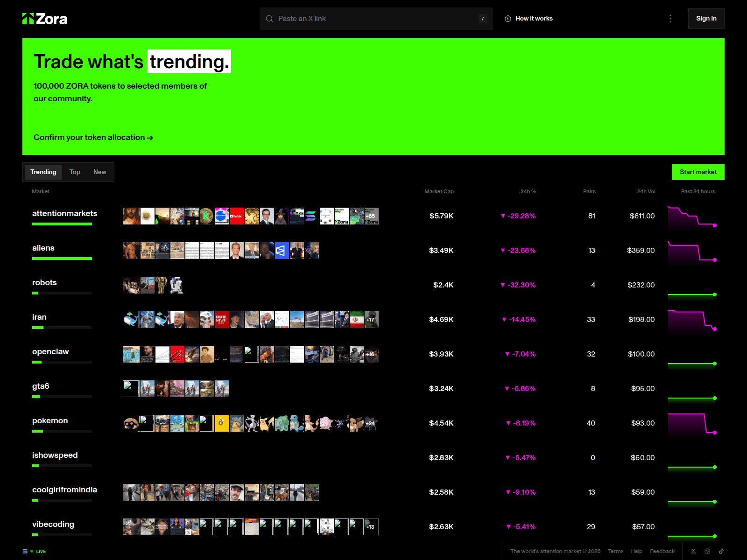Click the info icon beside How it works
This screenshot has width=747, height=560.
[508, 19]
